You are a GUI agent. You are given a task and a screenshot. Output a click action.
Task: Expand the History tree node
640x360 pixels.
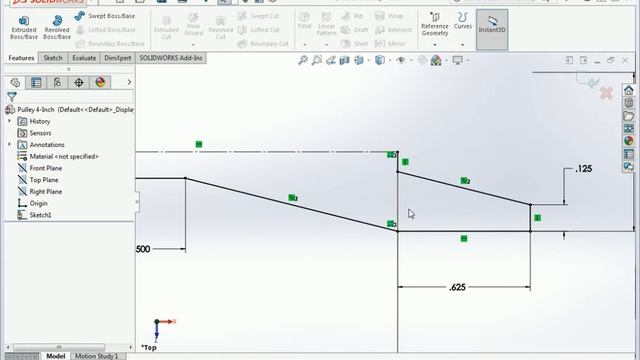pyautogui.click(x=9, y=121)
